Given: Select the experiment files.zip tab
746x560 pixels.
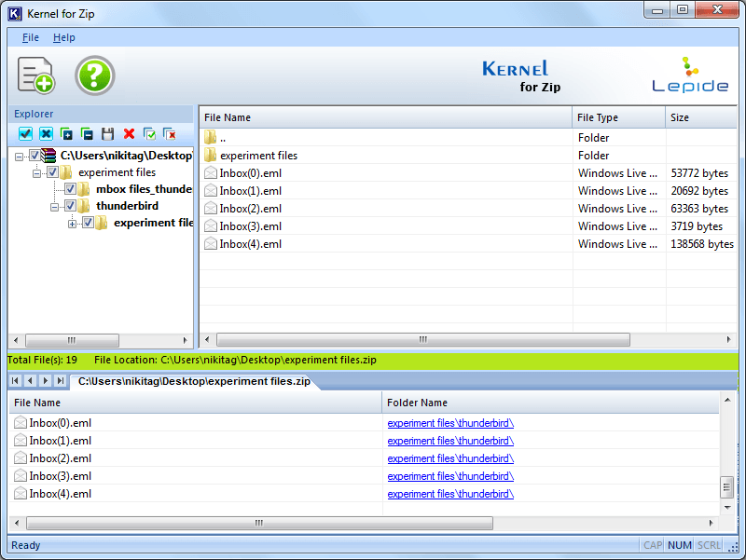Looking at the screenshot, I should point(194,381).
